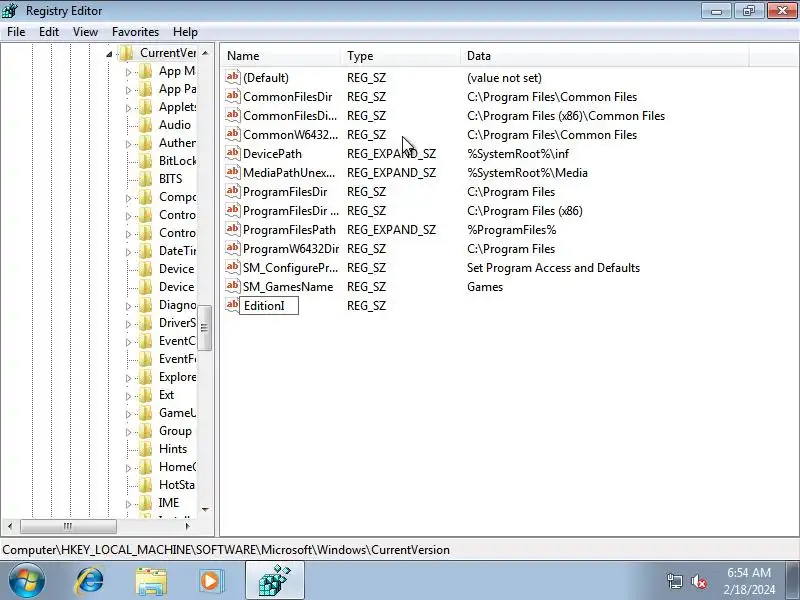This screenshot has height=600, width=800.
Task: Select the Compo key in the tree
Action: click(177, 196)
